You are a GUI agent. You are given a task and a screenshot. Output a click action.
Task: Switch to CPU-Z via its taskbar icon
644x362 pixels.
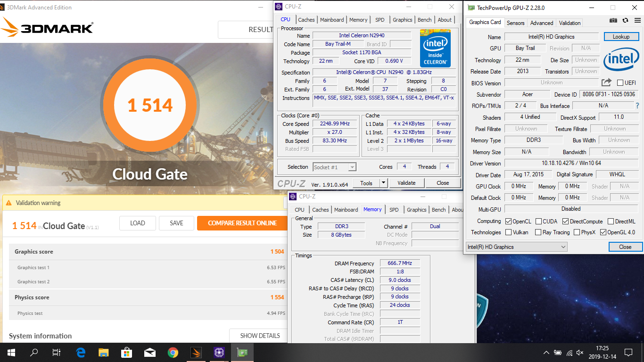[x=219, y=352]
